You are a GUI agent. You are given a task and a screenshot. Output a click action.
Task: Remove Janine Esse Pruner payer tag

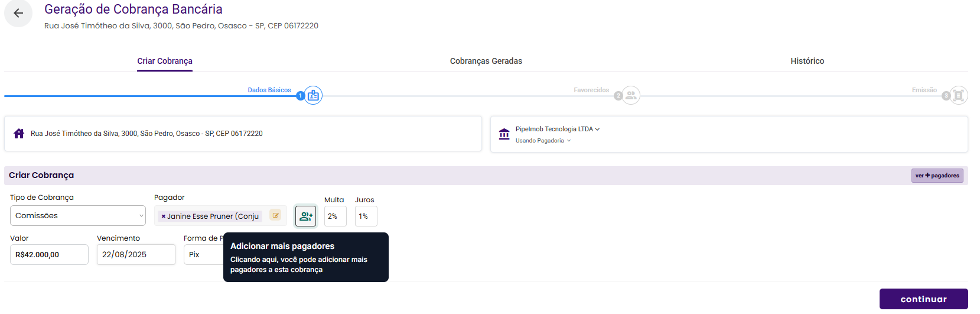(x=163, y=216)
